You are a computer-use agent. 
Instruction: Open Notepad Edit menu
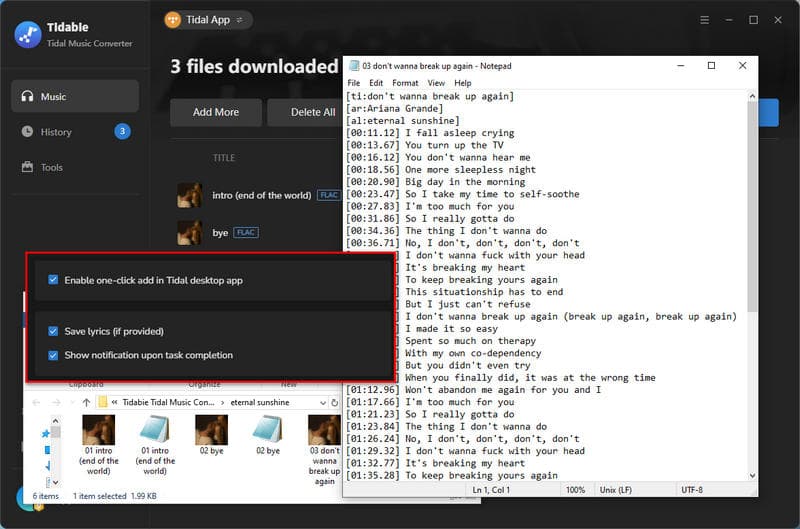(376, 83)
